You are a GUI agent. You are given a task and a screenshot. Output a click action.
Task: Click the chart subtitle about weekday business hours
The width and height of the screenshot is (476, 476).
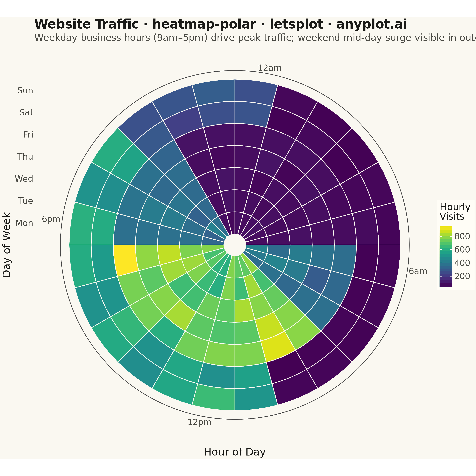coord(255,38)
